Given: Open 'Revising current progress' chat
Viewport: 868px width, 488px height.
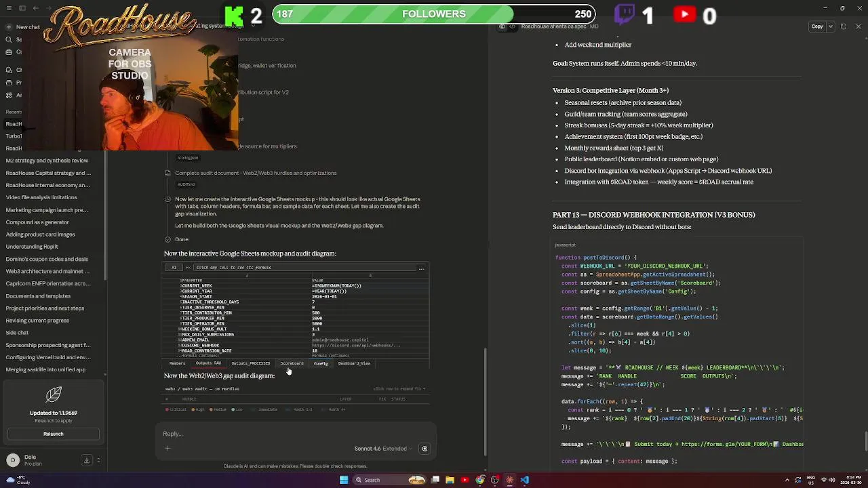Looking at the screenshot, I should click(x=37, y=321).
